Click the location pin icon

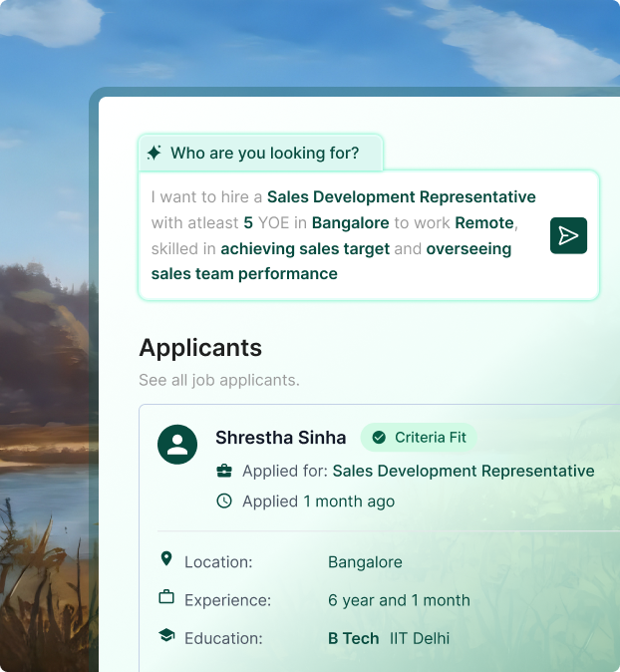point(166,560)
